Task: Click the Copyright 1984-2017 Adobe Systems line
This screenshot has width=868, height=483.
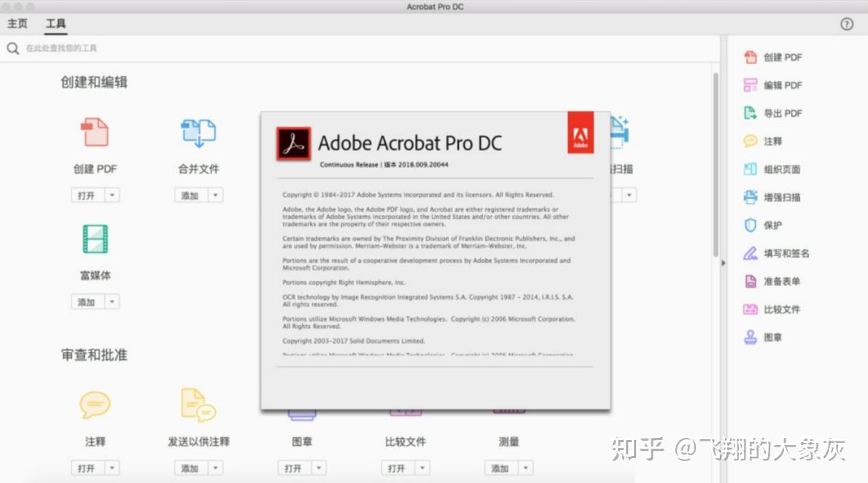Action: tap(418, 194)
